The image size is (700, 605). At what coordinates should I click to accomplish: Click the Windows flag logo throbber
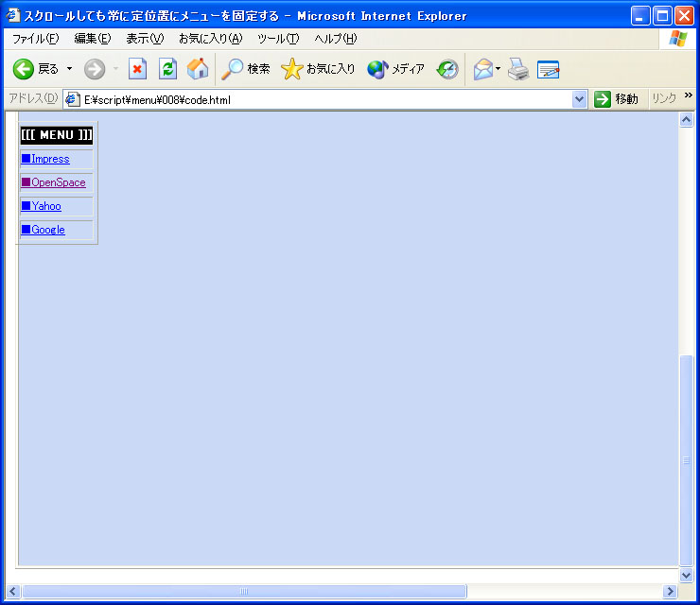coord(677,39)
